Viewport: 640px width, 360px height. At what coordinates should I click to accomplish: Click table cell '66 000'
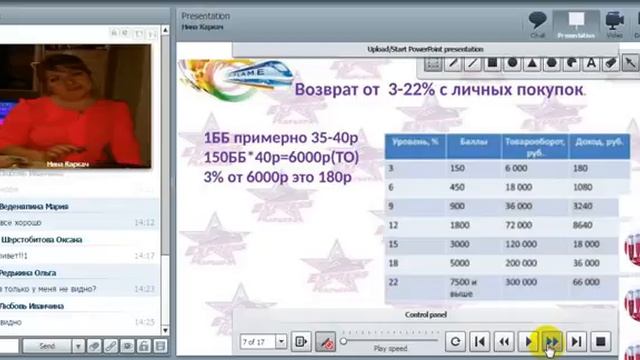pyautogui.click(x=586, y=282)
